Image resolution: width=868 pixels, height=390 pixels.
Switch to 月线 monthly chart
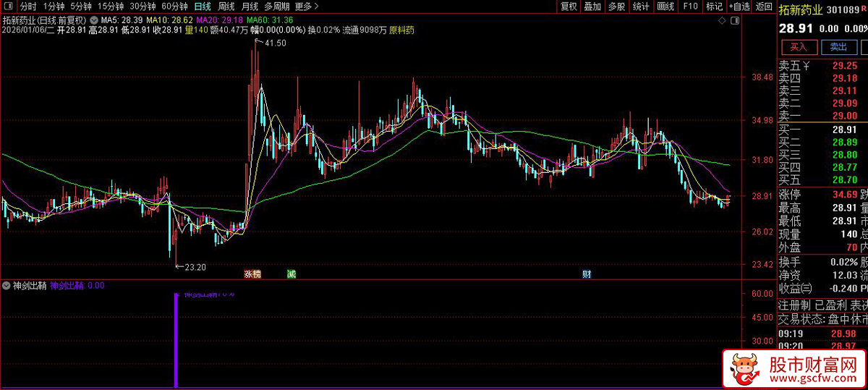(250, 7)
